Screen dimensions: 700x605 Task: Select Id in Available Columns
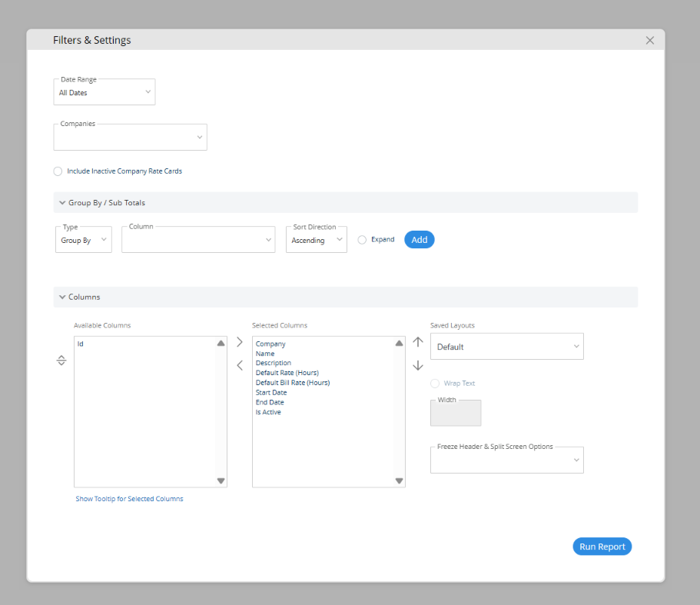[81, 344]
